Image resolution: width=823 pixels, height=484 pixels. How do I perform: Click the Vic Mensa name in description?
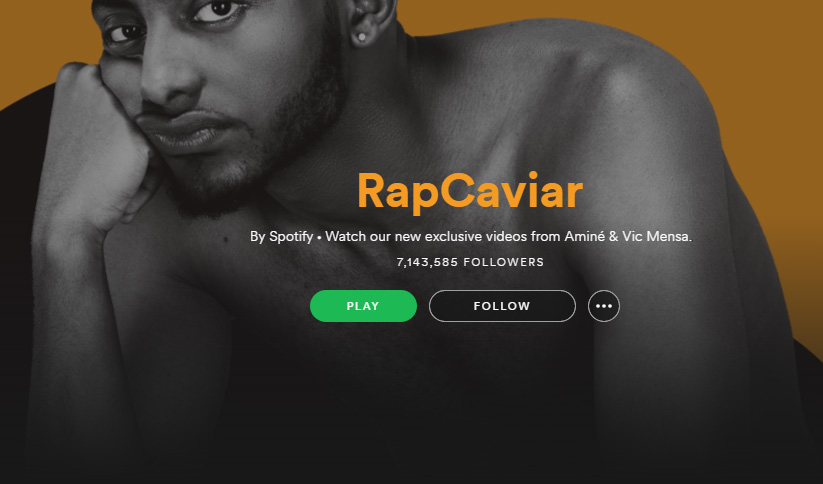(x=657, y=236)
